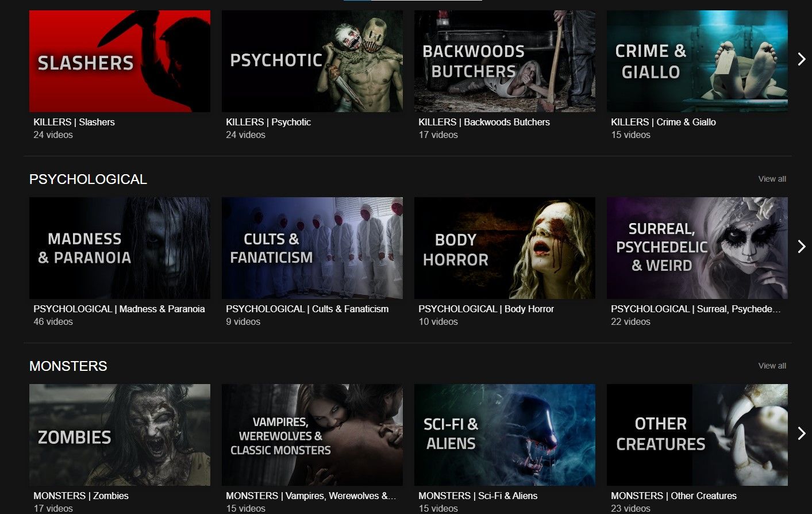
Task: Click next arrow in Killers row
Action: pos(802,59)
